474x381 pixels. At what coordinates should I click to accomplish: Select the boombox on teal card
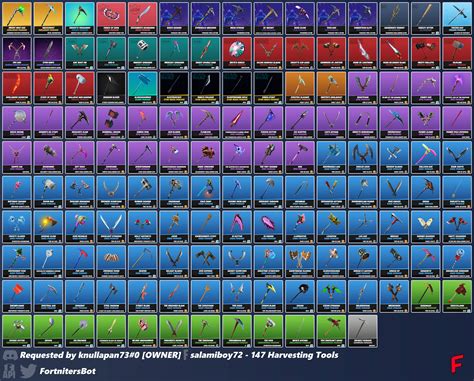click(143, 53)
